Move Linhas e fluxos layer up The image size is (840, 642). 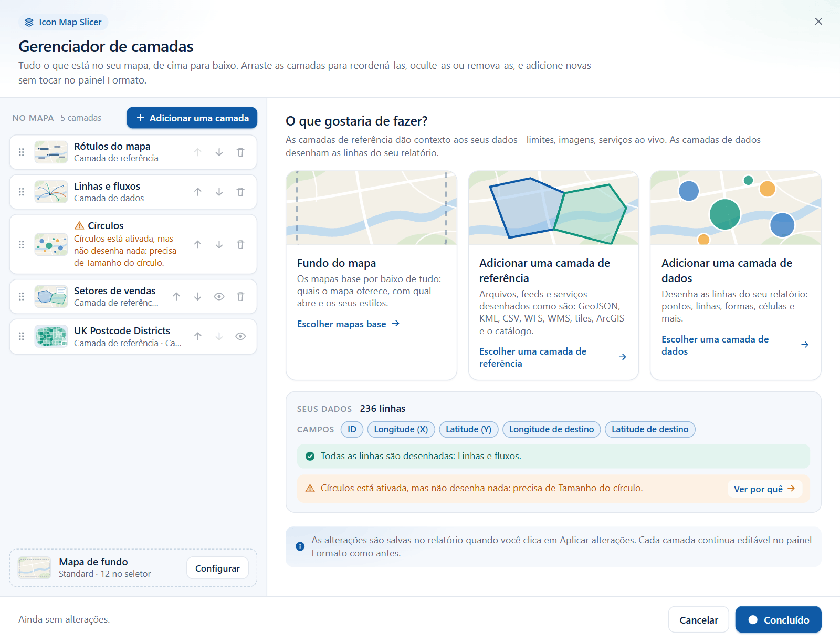(x=198, y=192)
